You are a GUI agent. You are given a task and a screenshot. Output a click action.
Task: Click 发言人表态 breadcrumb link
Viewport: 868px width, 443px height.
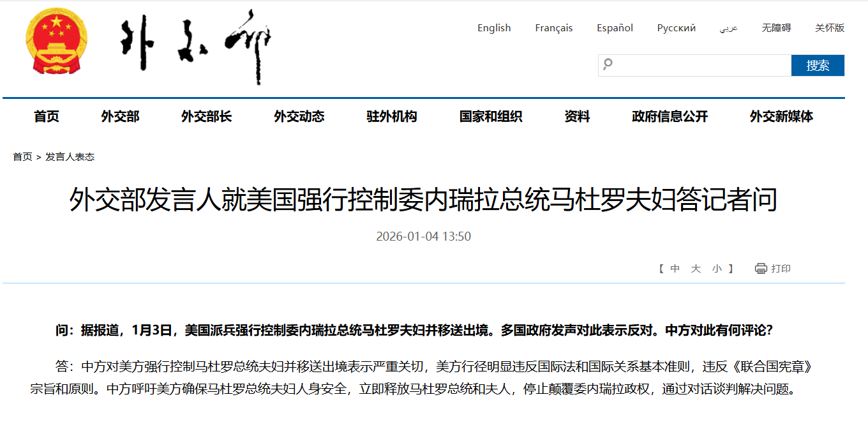tap(70, 157)
